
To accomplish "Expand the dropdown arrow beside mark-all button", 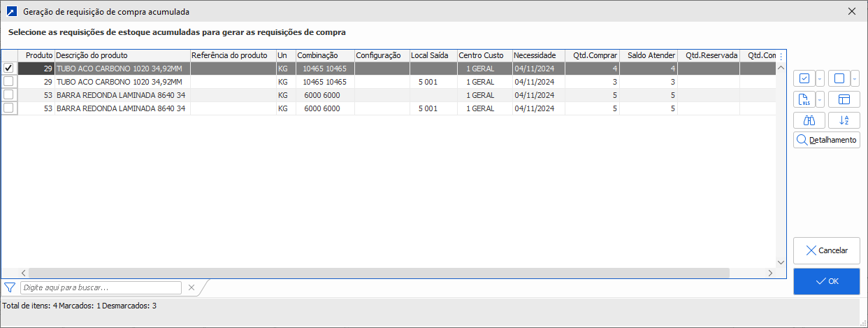I will point(820,78).
